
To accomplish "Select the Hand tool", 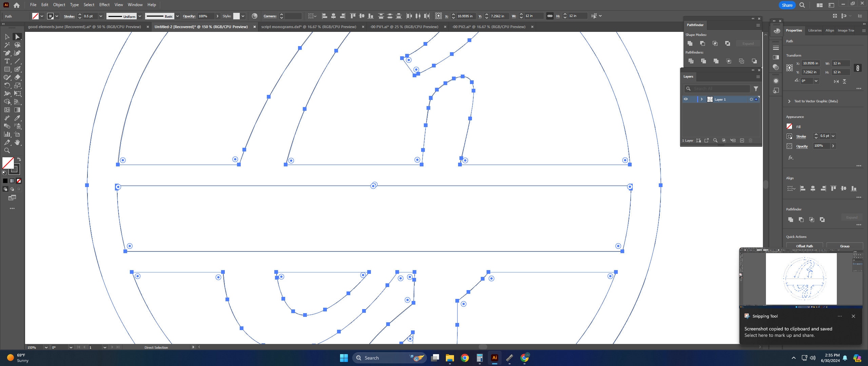I will (x=17, y=142).
